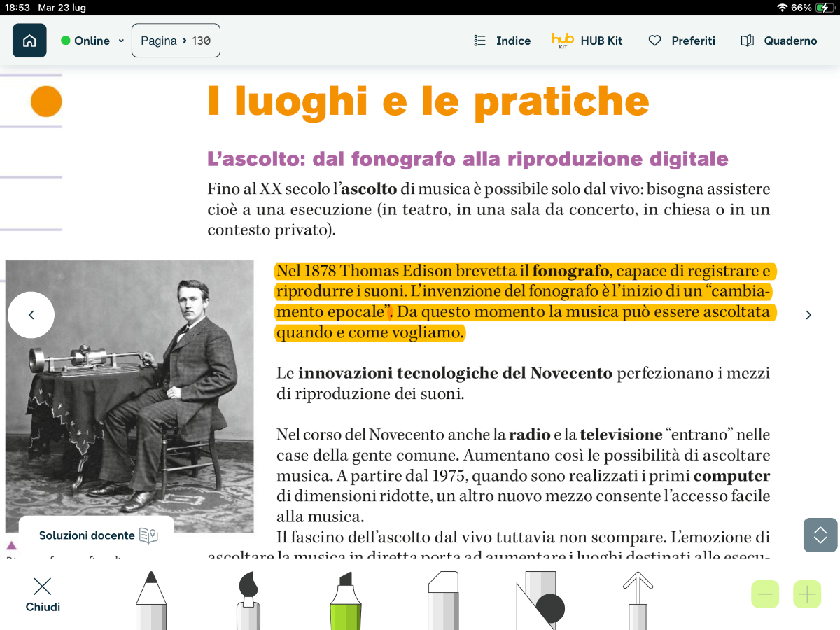
Task: Open HUB Kit resources
Action: click(x=587, y=41)
